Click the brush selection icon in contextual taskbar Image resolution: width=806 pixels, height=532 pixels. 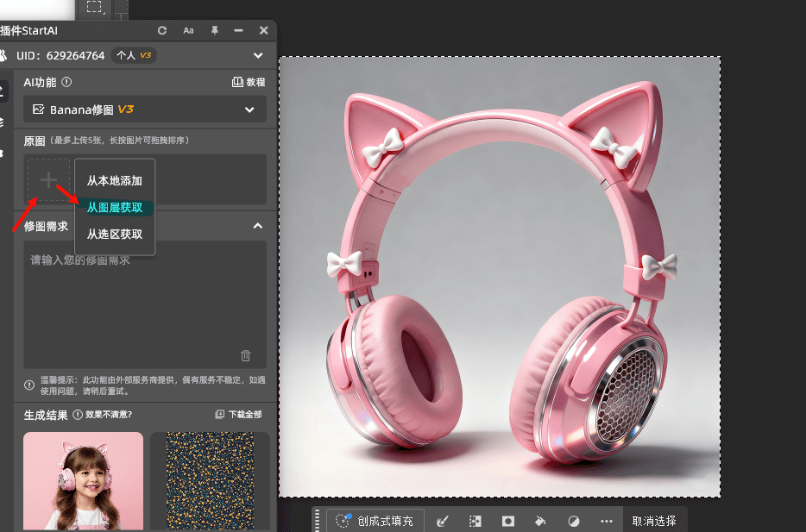pyautogui.click(x=443, y=521)
